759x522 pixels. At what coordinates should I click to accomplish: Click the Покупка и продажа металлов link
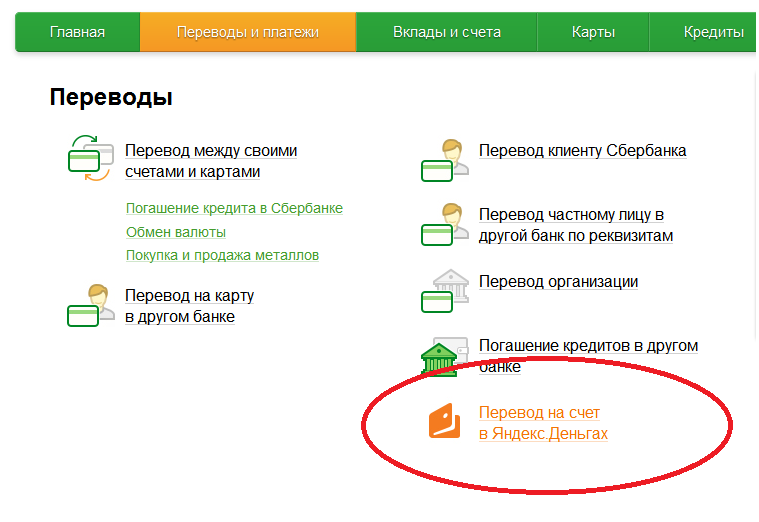point(222,255)
